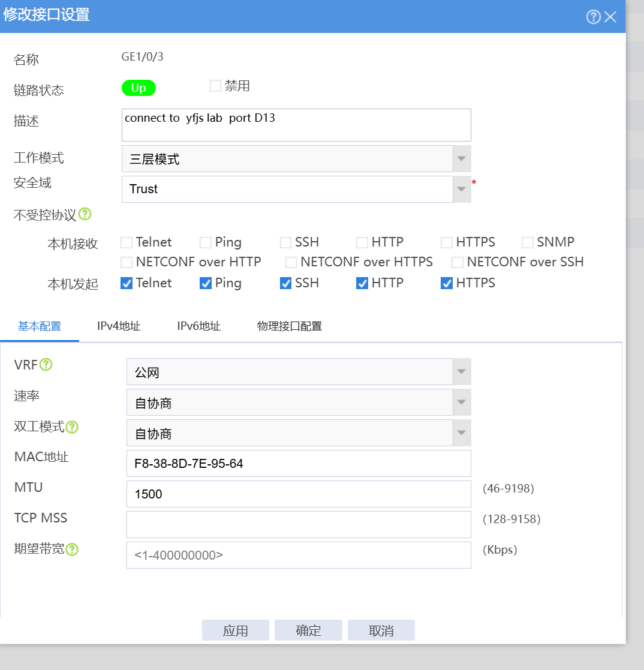Focus the MAC地址 input field
This screenshot has height=670, width=644.
point(299,463)
